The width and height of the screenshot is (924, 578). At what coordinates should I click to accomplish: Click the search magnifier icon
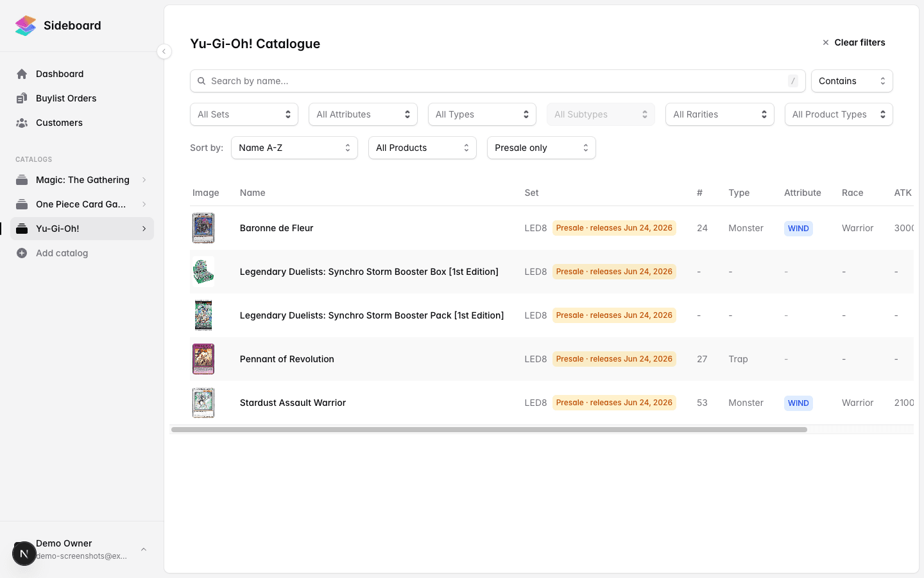(x=201, y=81)
